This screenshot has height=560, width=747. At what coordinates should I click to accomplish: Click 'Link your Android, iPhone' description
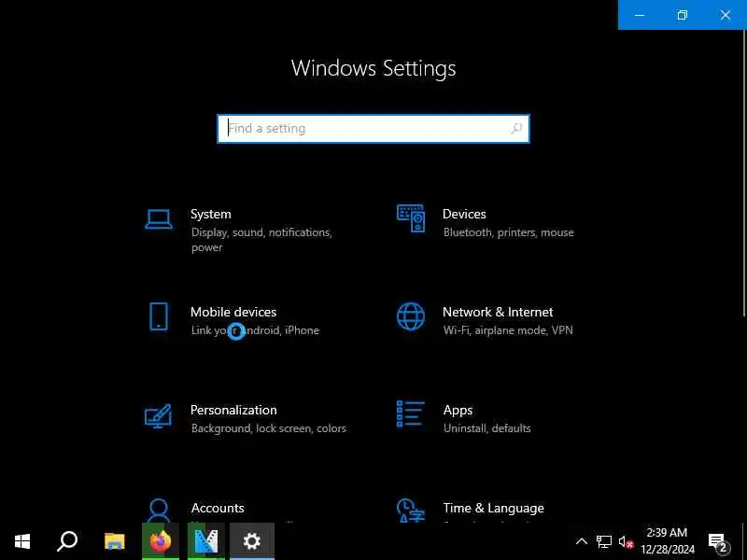pyautogui.click(x=255, y=330)
